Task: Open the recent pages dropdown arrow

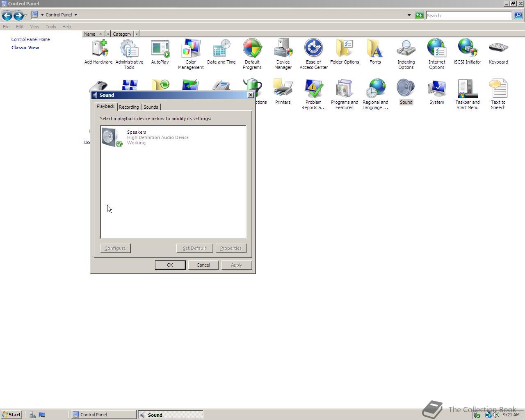Action: (x=26, y=16)
